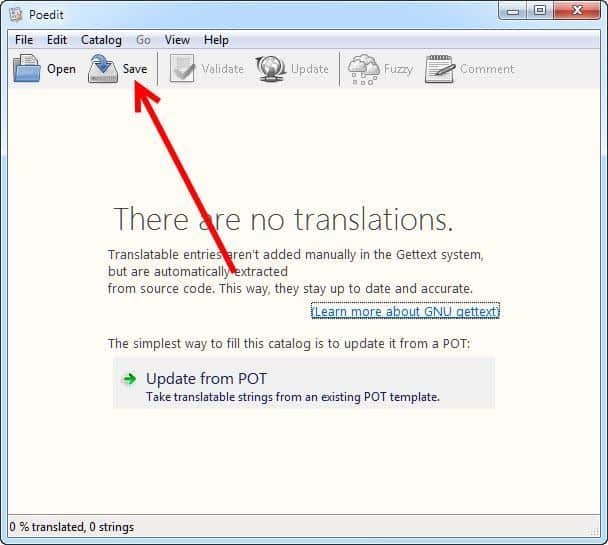Click the Save label in toolbar

pyautogui.click(x=135, y=69)
